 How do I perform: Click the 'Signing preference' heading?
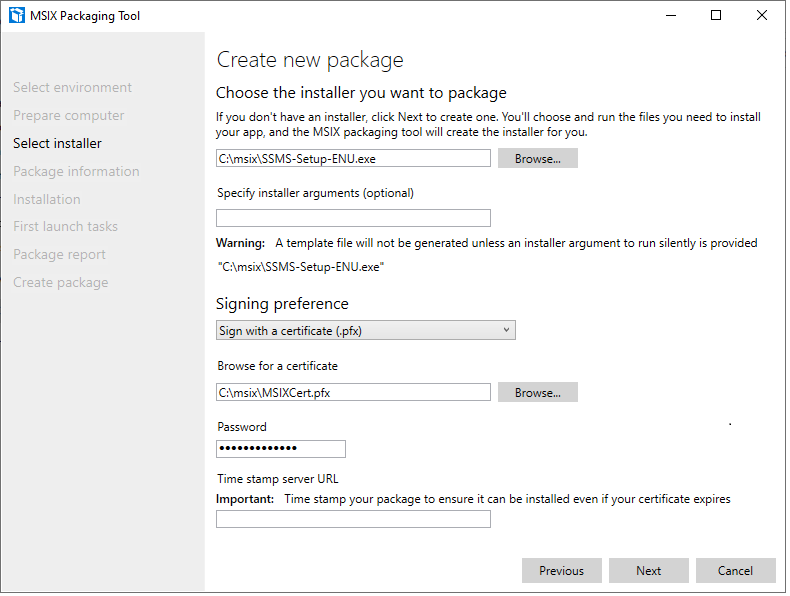(x=283, y=305)
